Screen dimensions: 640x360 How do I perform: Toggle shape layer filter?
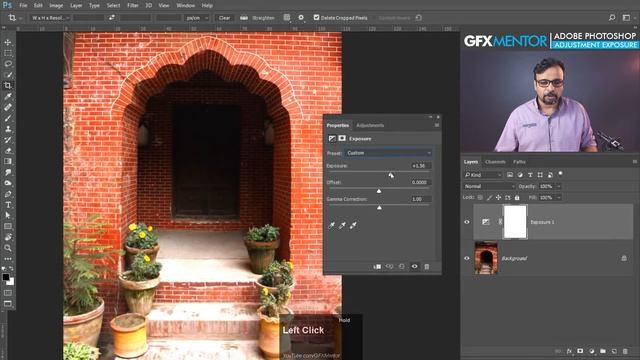(540, 175)
